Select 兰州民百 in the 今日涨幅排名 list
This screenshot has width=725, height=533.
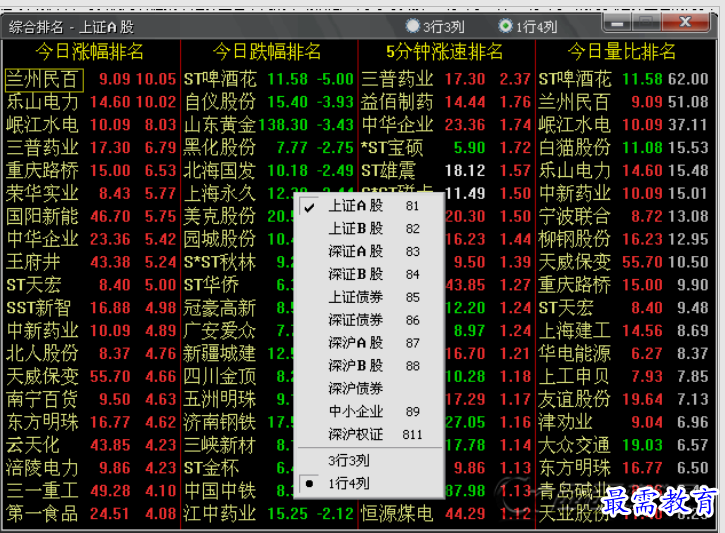[x=42, y=80]
